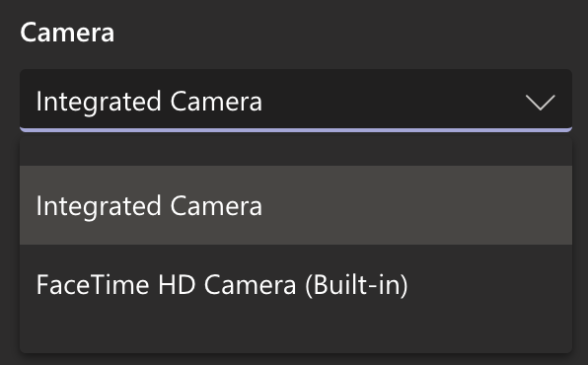Viewport: 588px width, 365px height.
Task: Close the camera list using down chevron
Action: 540,103
